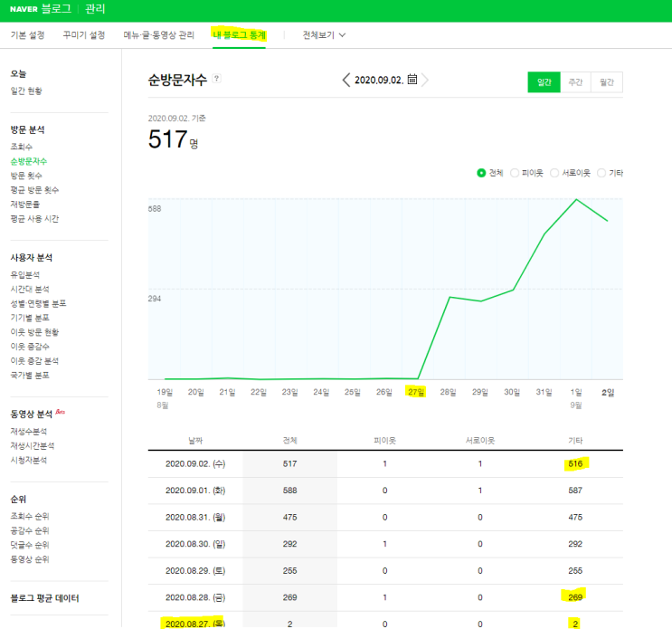Open 시청자분석 in sidebar
This screenshot has width=672, height=629.
(x=29, y=460)
